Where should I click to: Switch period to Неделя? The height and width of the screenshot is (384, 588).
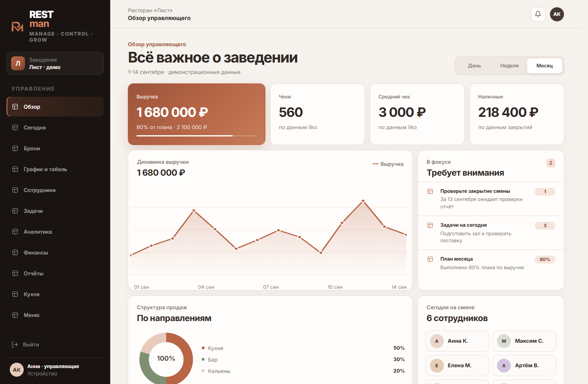[x=510, y=66]
